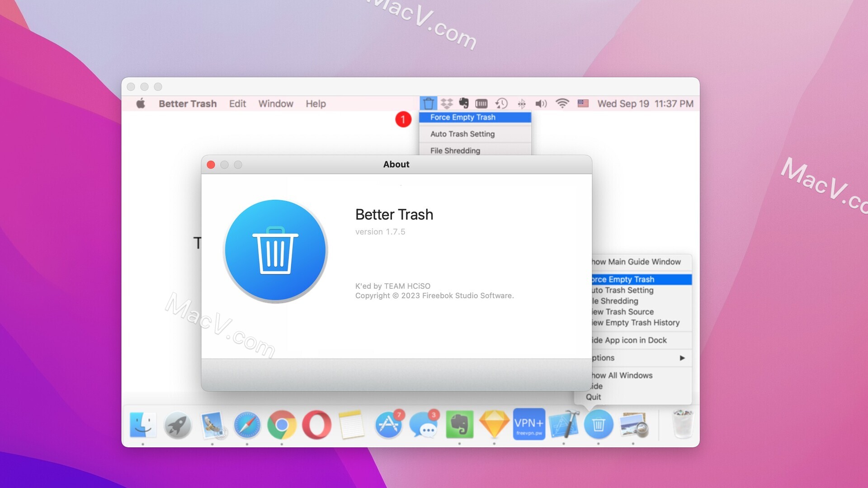
Task: Open the Wi-Fi menu bar icon
Action: [562, 103]
